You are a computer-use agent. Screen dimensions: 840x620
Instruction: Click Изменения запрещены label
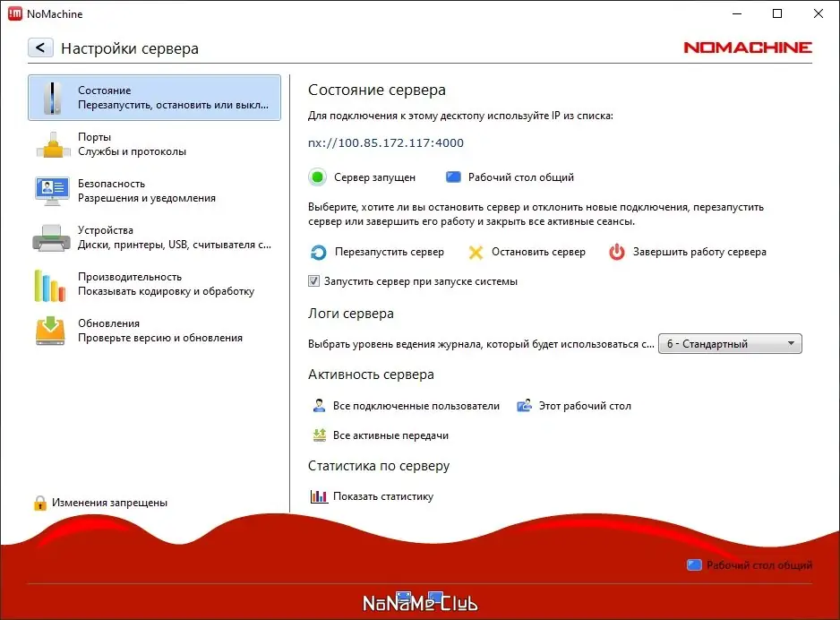coord(109,503)
